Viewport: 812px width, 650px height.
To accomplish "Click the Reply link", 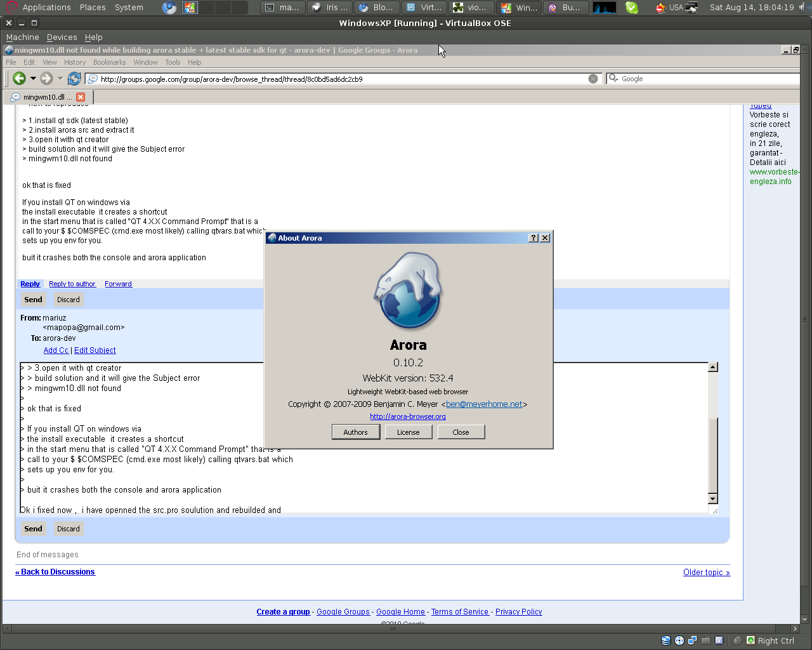I will click(x=30, y=284).
